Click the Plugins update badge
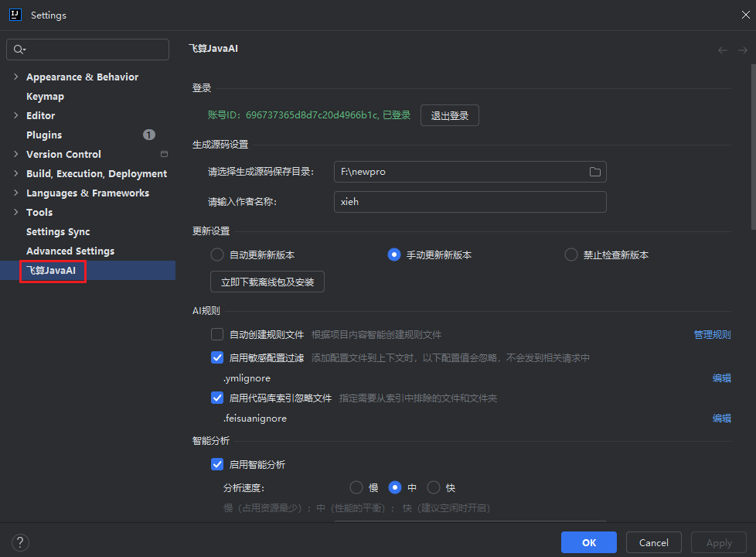The image size is (756, 557). tap(149, 135)
